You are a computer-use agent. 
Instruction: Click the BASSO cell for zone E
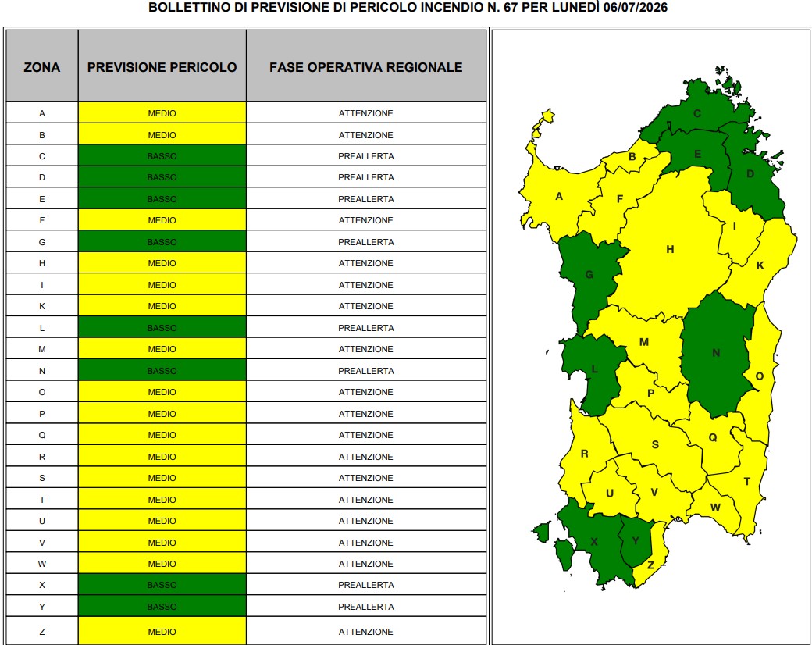pyautogui.click(x=162, y=199)
